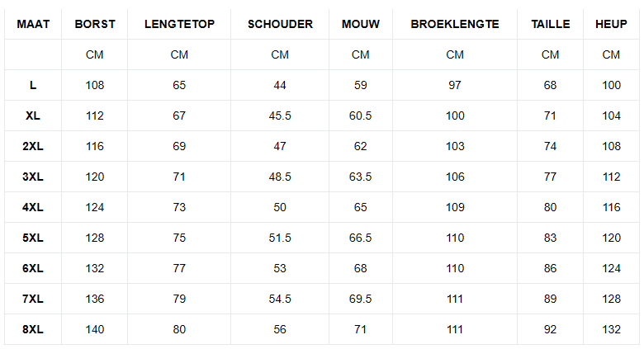Viewport: 644px width, 349px height.
Task: Click the MOUW column header
Action: (361, 24)
